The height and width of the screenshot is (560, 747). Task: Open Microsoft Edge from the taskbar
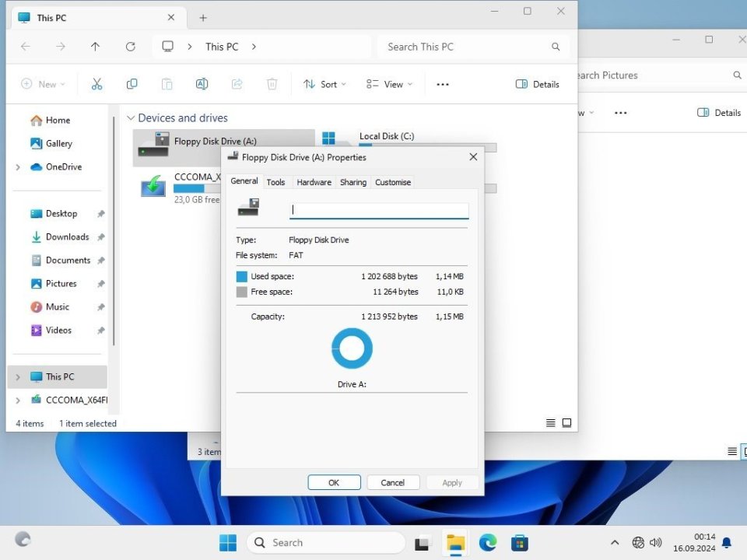(488, 543)
